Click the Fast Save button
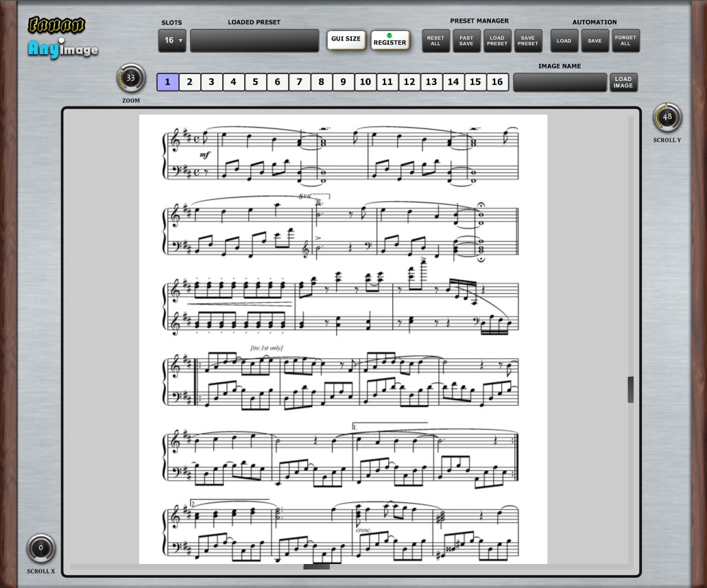This screenshot has width=707, height=588. tap(466, 40)
